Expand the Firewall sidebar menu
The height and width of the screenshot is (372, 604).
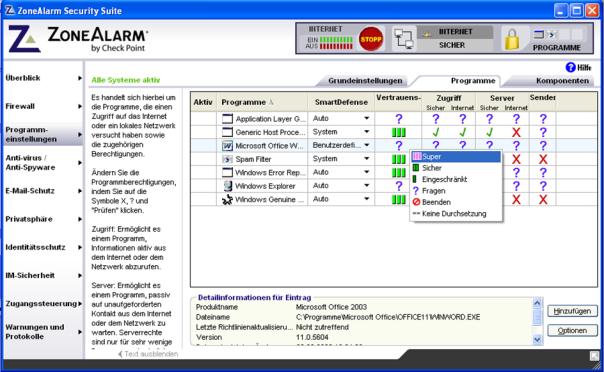pos(43,106)
